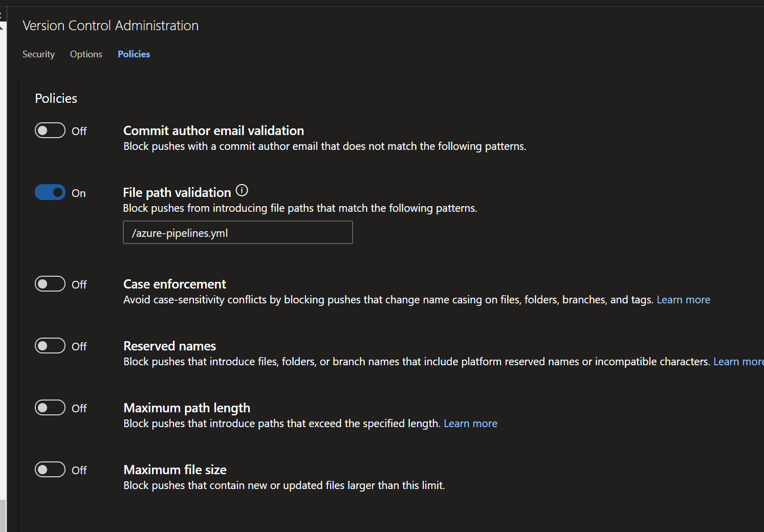This screenshot has width=764, height=532.
Task: Click the Version Control Administration heading
Action: (x=111, y=26)
